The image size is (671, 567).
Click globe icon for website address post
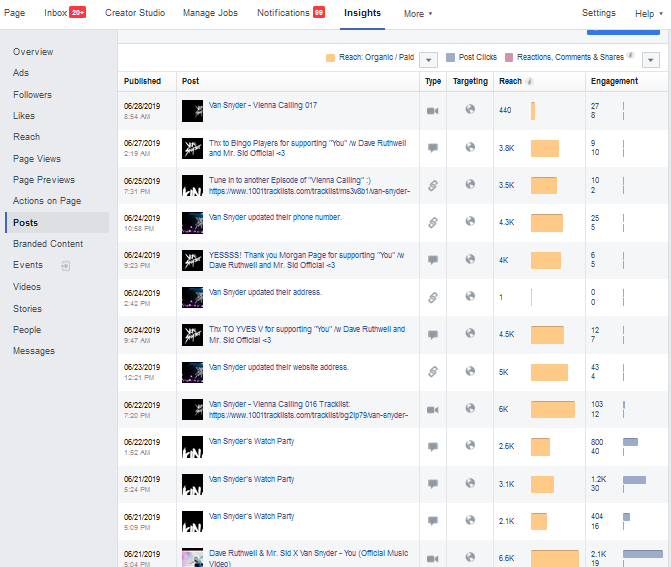pos(470,371)
